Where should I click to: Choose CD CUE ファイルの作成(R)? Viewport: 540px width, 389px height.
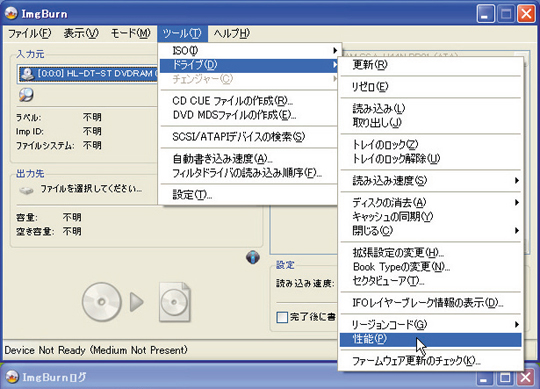point(249,101)
